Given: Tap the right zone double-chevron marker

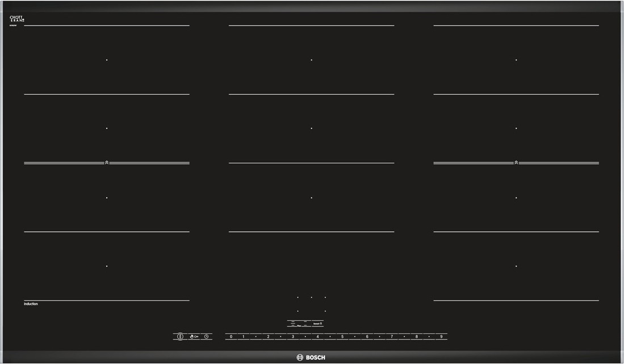Looking at the screenshot, I should [x=516, y=163].
